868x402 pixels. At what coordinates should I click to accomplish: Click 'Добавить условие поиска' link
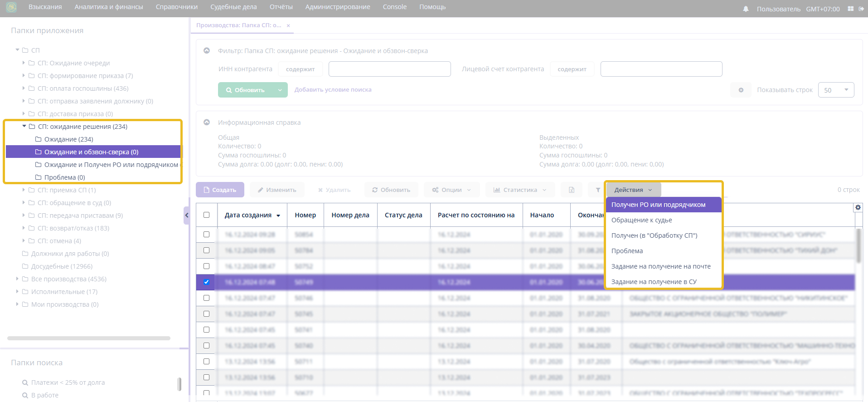(x=333, y=90)
